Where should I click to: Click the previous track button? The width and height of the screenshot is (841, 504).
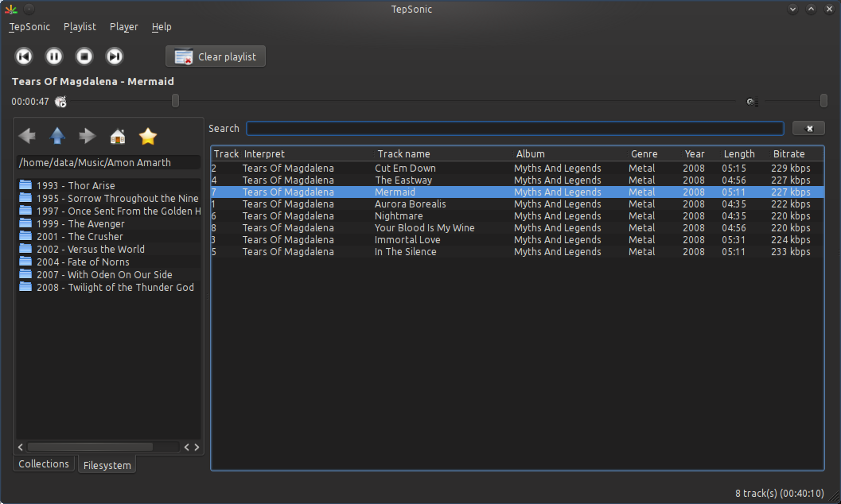point(24,56)
